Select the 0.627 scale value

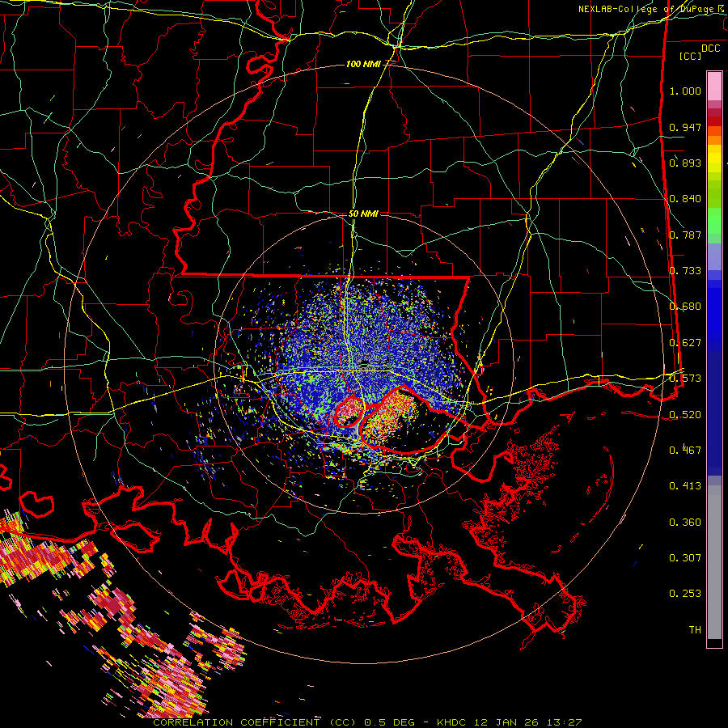[x=685, y=343]
